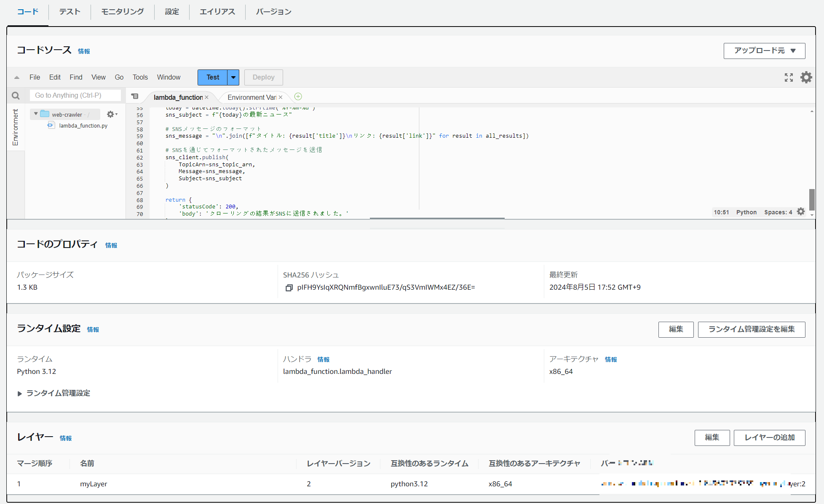Screen dimensions: 824x504
Task: Open editor preferences gear icon
Action: click(806, 77)
